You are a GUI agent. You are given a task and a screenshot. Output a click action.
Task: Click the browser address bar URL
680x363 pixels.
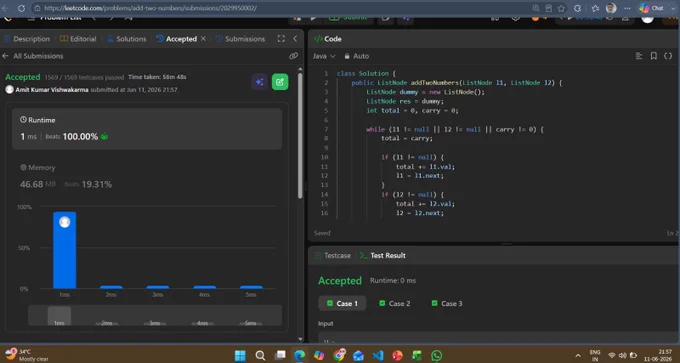[150, 8]
